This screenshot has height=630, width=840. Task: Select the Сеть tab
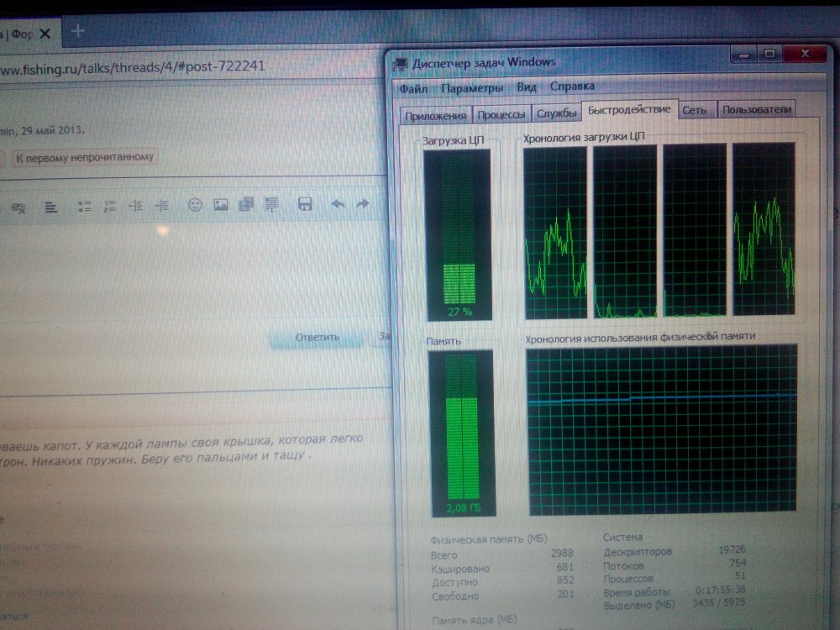698,110
